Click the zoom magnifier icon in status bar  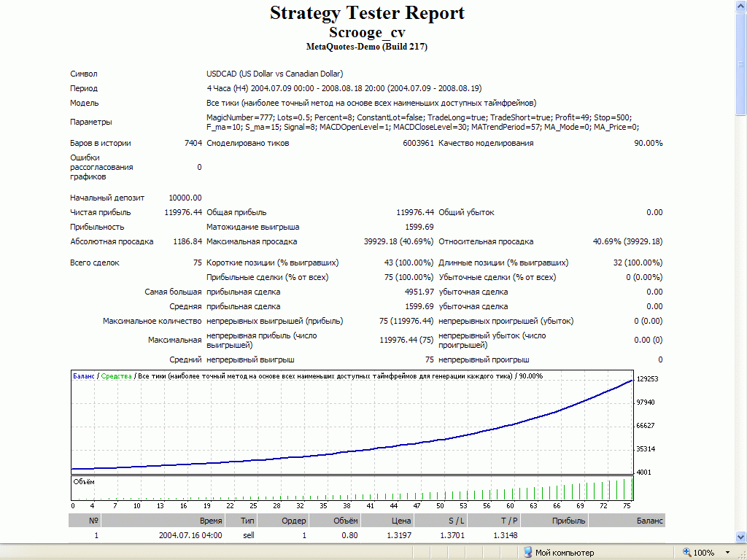687,553
